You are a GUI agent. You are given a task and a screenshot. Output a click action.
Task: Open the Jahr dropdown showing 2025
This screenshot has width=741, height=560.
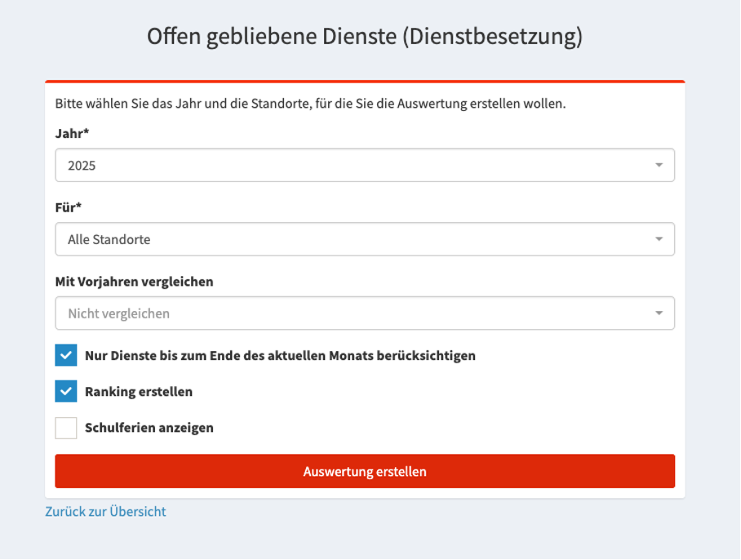click(x=364, y=165)
